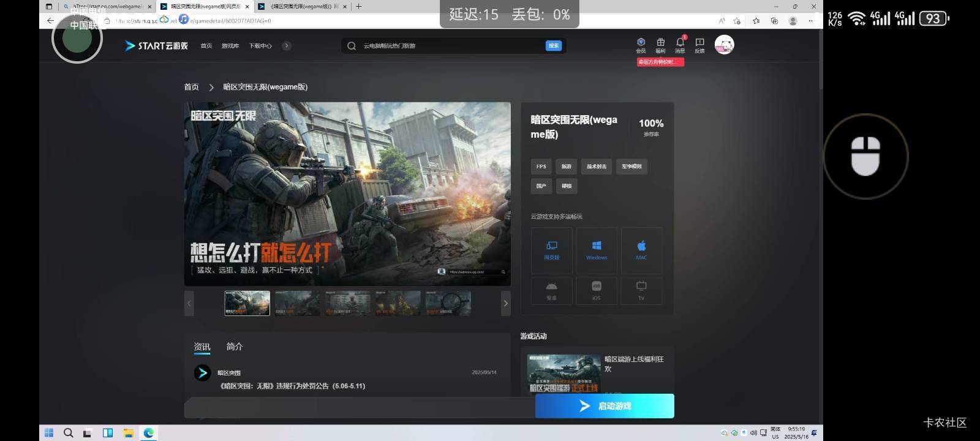
Task: Select the second screenshot thumbnail
Action: click(x=297, y=303)
